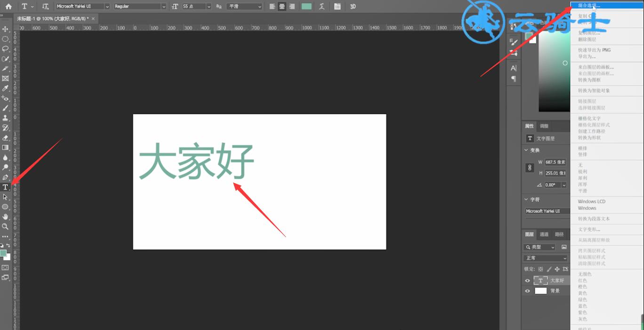Open the Paragraph panel icon in dock
This screenshot has width=644, height=330.
pyautogui.click(x=514, y=79)
